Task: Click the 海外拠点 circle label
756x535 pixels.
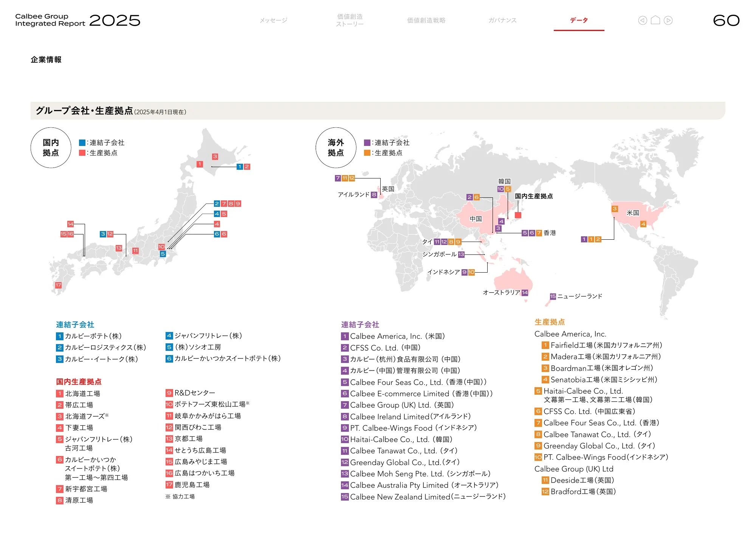Action: click(x=336, y=147)
